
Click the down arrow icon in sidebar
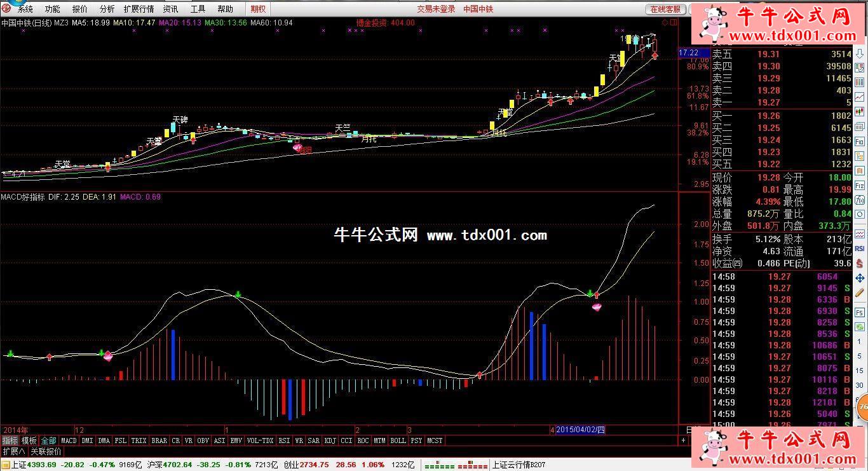coord(860,53)
